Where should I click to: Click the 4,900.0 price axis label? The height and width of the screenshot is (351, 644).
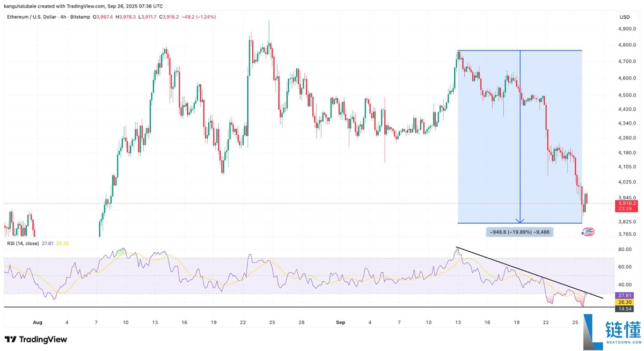tap(627, 29)
